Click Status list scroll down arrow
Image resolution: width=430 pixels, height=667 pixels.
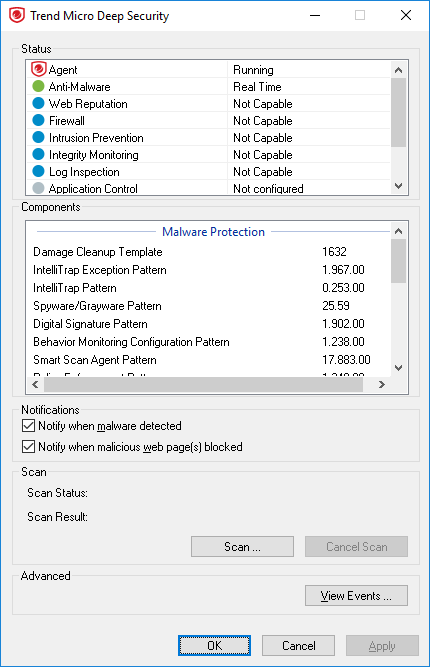[399, 186]
